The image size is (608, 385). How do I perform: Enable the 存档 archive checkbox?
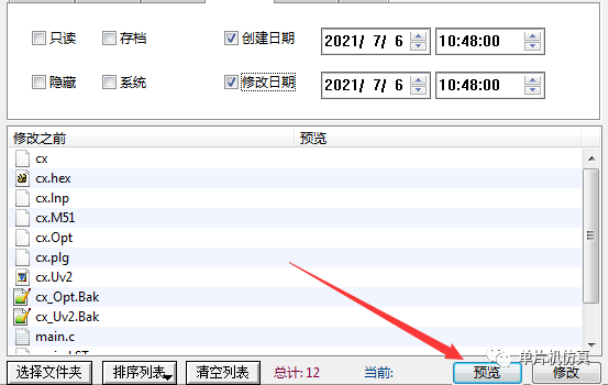pos(109,38)
